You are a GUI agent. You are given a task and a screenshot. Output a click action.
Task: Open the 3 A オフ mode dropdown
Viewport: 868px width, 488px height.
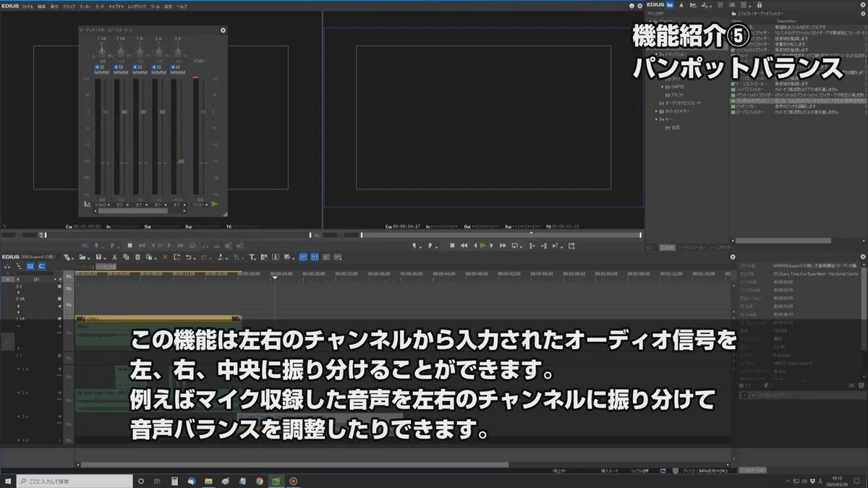click(178, 205)
